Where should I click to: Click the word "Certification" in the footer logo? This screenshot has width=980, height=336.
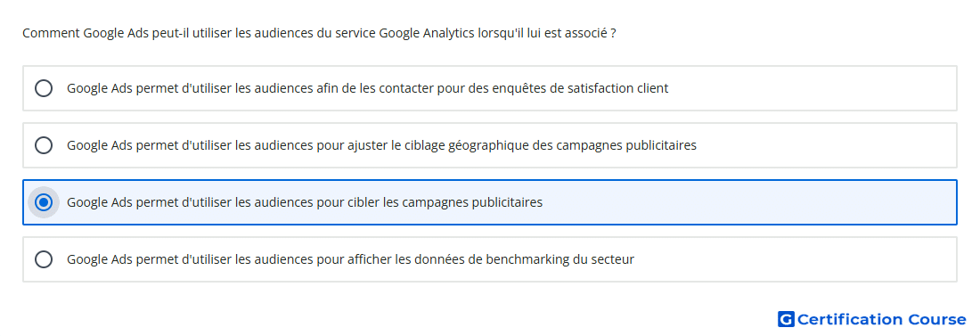click(850, 319)
